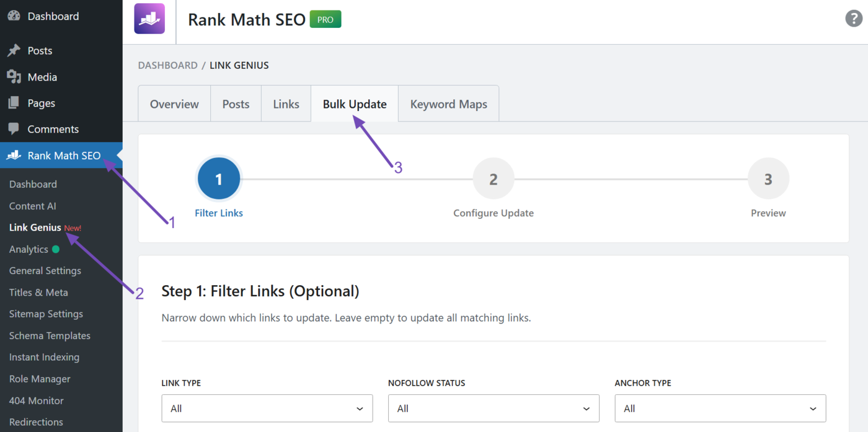Open the Anchor Type dropdown
Image resolution: width=868 pixels, height=432 pixels.
[720, 408]
